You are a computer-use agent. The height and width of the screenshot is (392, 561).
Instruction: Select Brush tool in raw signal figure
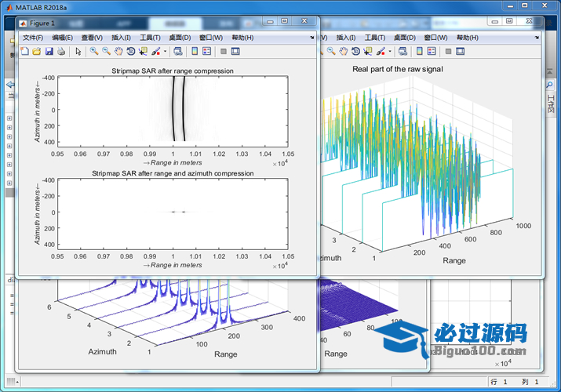[x=381, y=52]
